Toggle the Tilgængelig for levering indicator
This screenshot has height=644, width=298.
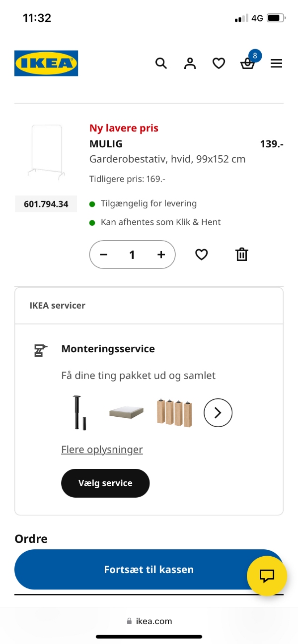[92, 203]
